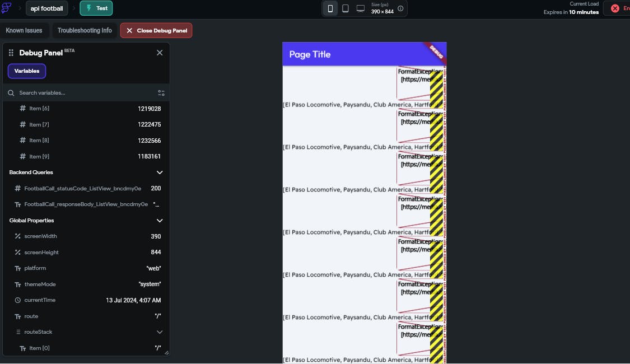This screenshot has height=364, width=630.
Task: Click Close Debug Panel button
Action: pos(156,31)
